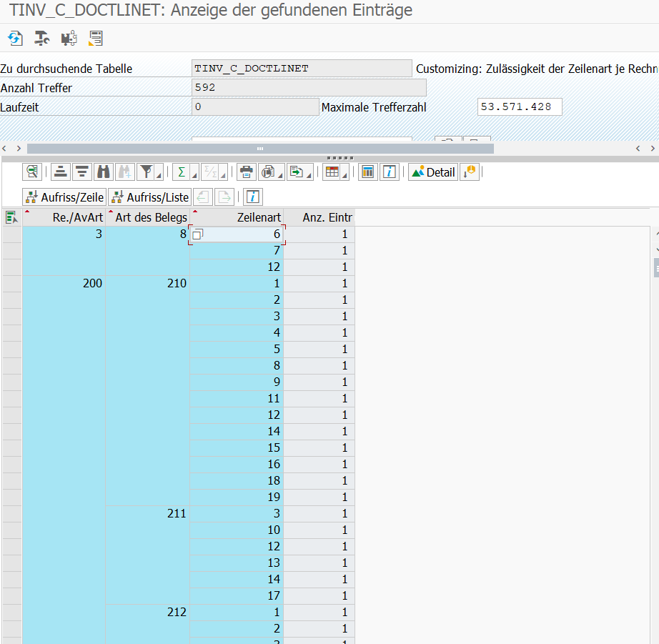Click the sort descending icon
This screenshot has height=644, width=659.
81,172
